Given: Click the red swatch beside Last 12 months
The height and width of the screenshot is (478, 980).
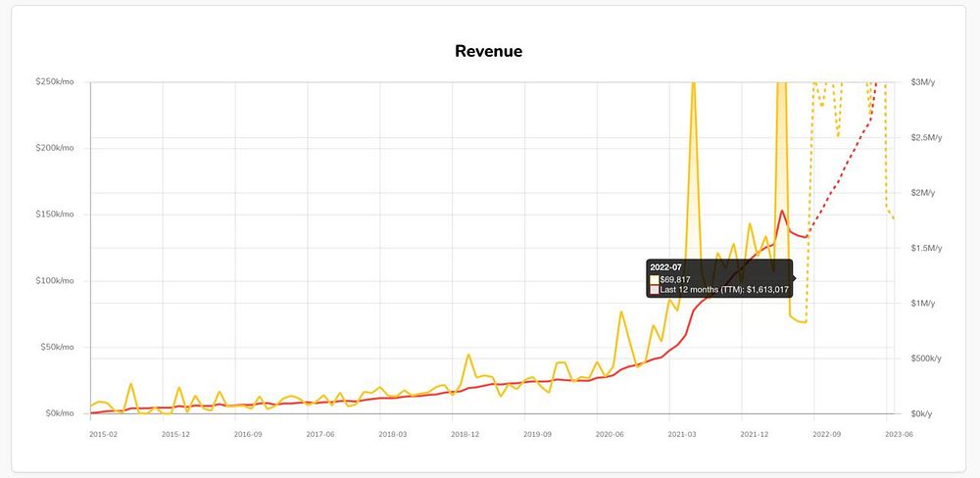Looking at the screenshot, I should click(x=655, y=290).
